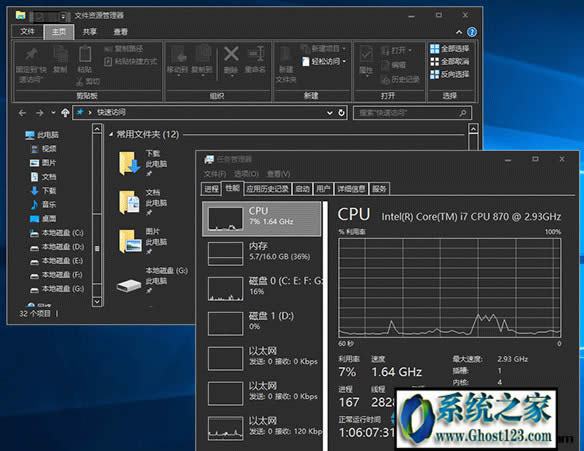Screen dimensions: 584x451
Task: Open Explorer help question mark icon
Action: (472, 32)
